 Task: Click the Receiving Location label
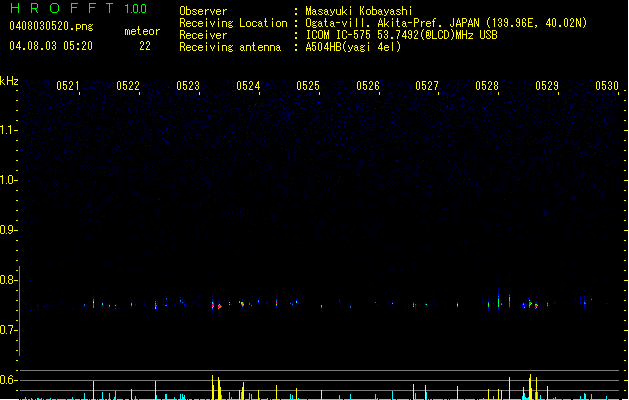click(x=233, y=23)
